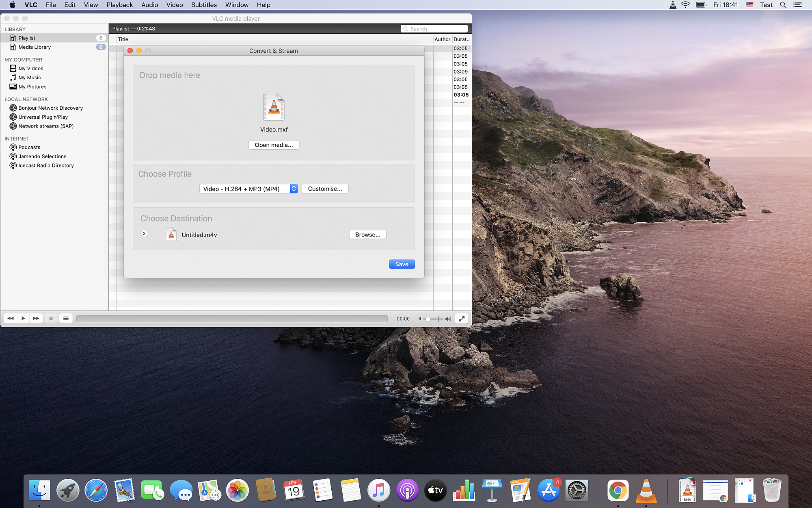Screen dimensions: 812x508
Task: Toggle fullscreen with the expand arrows icon
Action: 462,319
